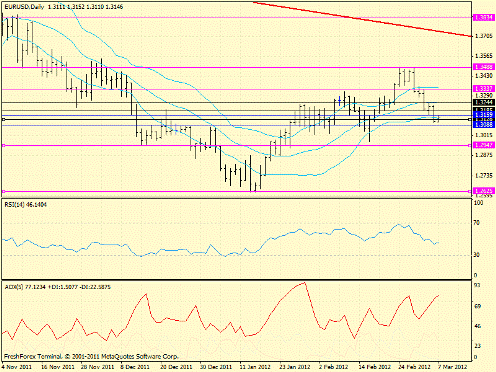Screen dimensions: 496x372
Task: Click the 1.2735 price scale value
Action: [483, 175]
